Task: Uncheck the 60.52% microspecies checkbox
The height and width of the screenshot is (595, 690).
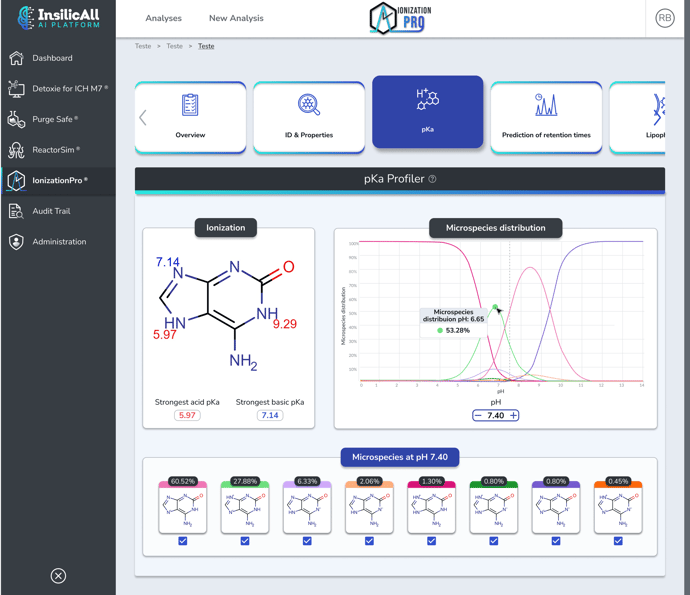Action: pyautogui.click(x=183, y=541)
